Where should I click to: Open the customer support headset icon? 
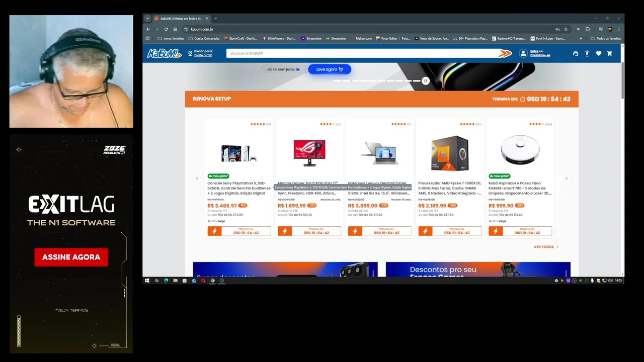coord(576,53)
